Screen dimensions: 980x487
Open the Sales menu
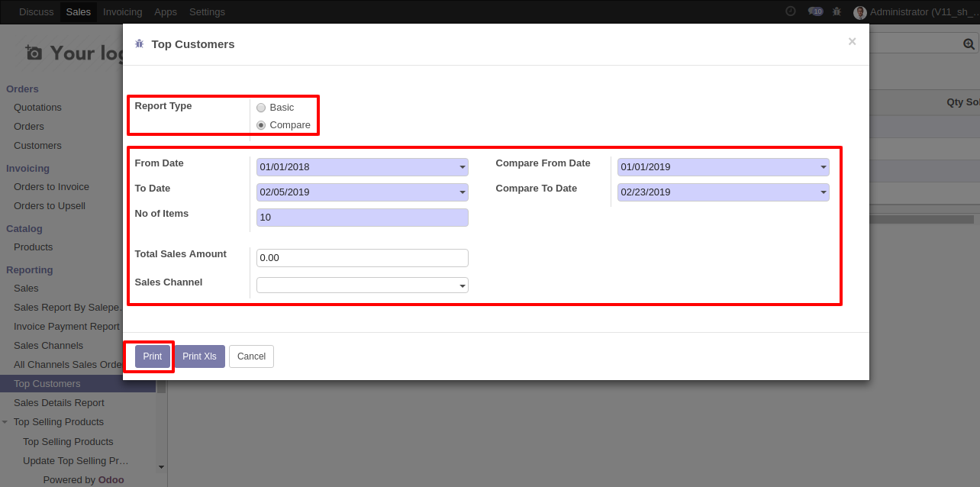[x=78, y=12]
